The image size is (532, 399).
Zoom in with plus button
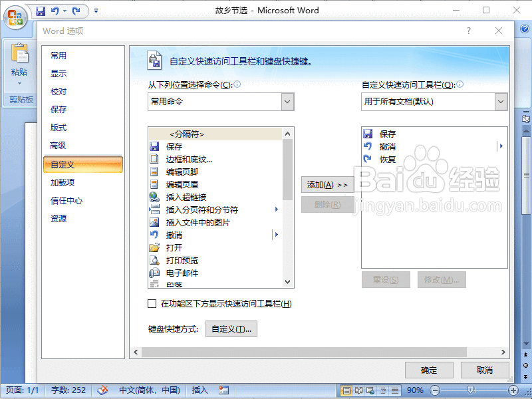(513, 390)
